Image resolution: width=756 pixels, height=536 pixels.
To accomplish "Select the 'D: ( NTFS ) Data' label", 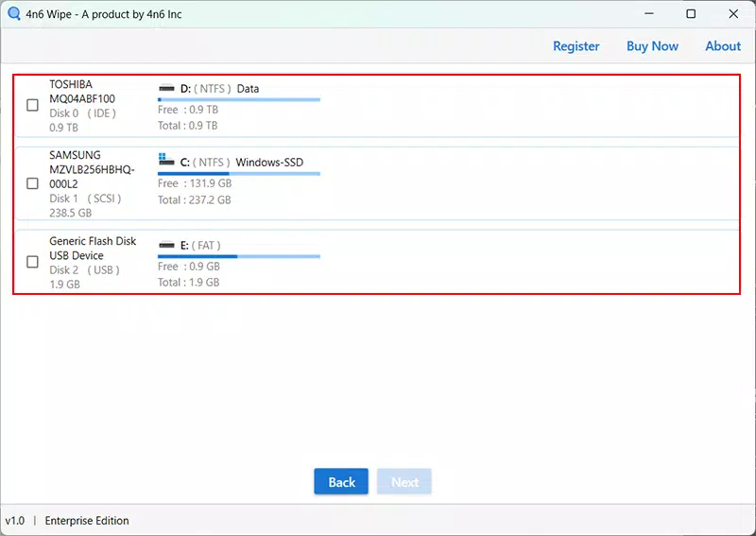I will click(x=219, y=89).
